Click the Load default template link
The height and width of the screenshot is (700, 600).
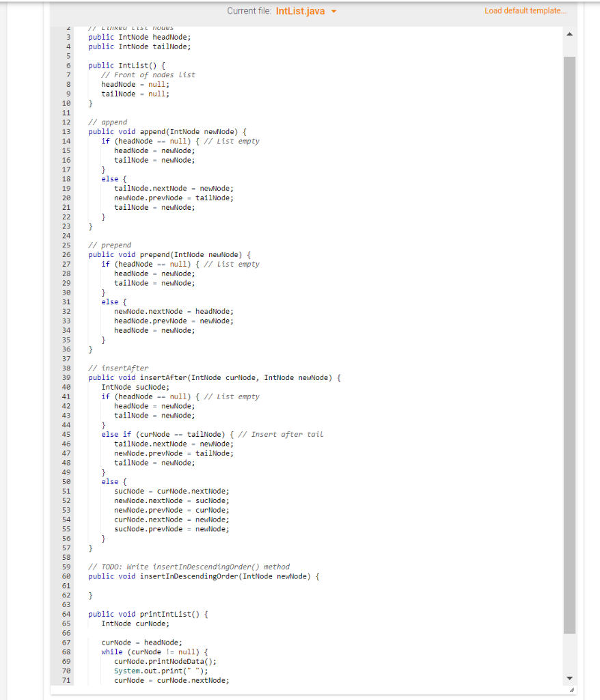pos(525,10)
